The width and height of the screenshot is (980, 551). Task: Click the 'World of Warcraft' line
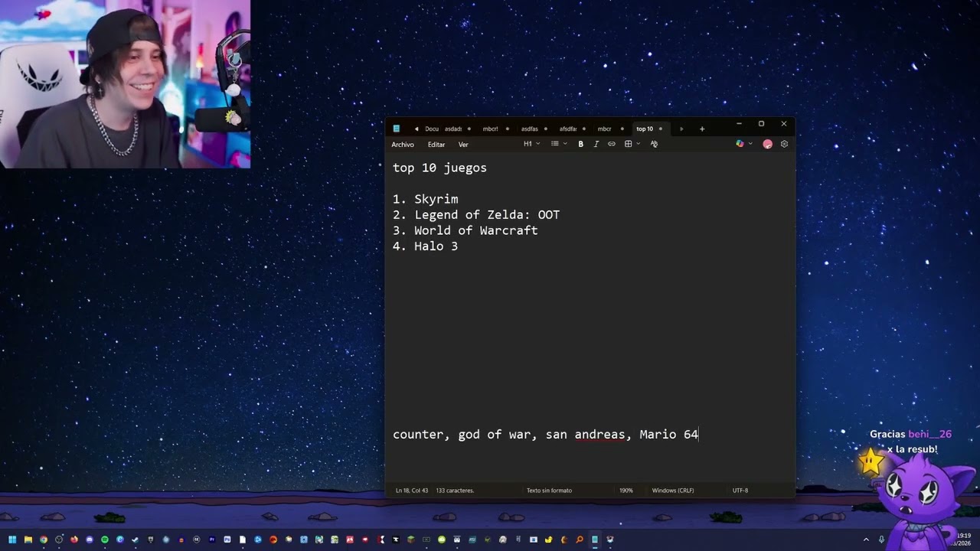(475, 230)
